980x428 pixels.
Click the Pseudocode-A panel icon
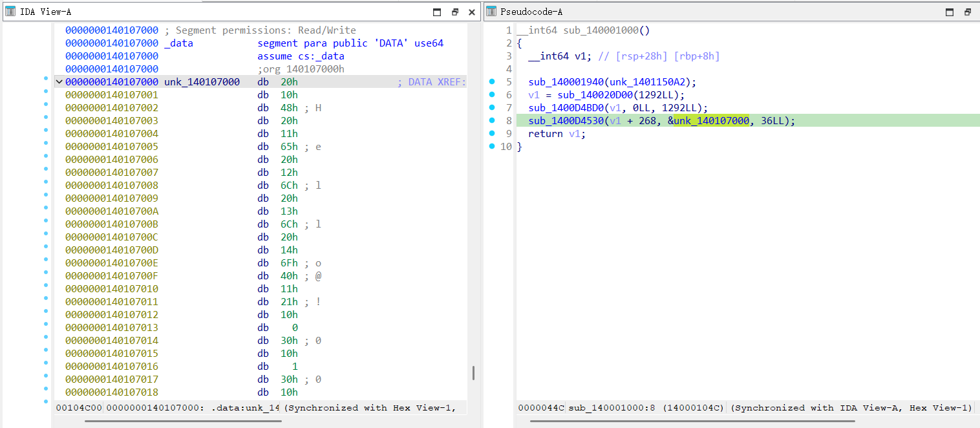pyautogui.click(x=491, y=12)
